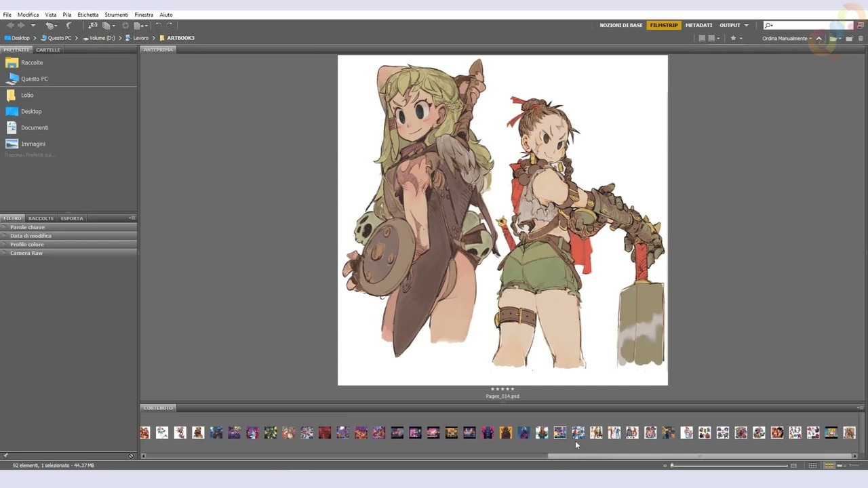Rotate image 90° clockwise
868x488 pixels.
pyautogui.click(x=170, y=25)
